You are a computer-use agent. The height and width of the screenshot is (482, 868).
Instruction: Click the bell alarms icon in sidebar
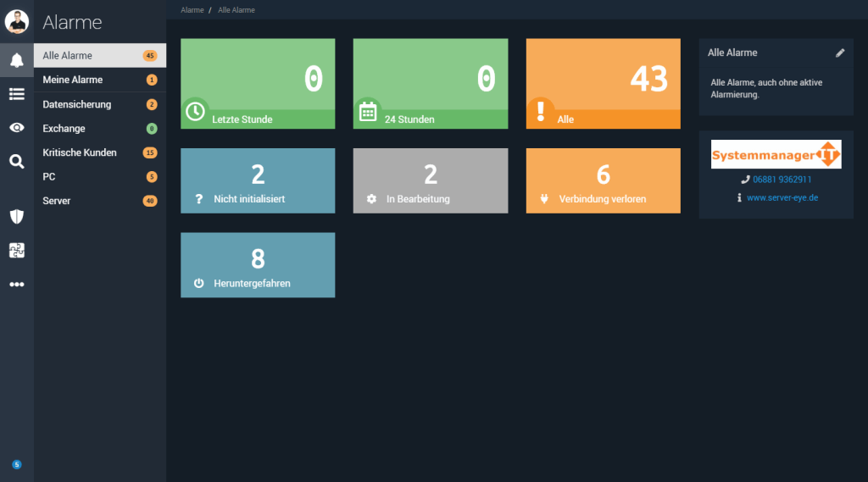point(16,60)
